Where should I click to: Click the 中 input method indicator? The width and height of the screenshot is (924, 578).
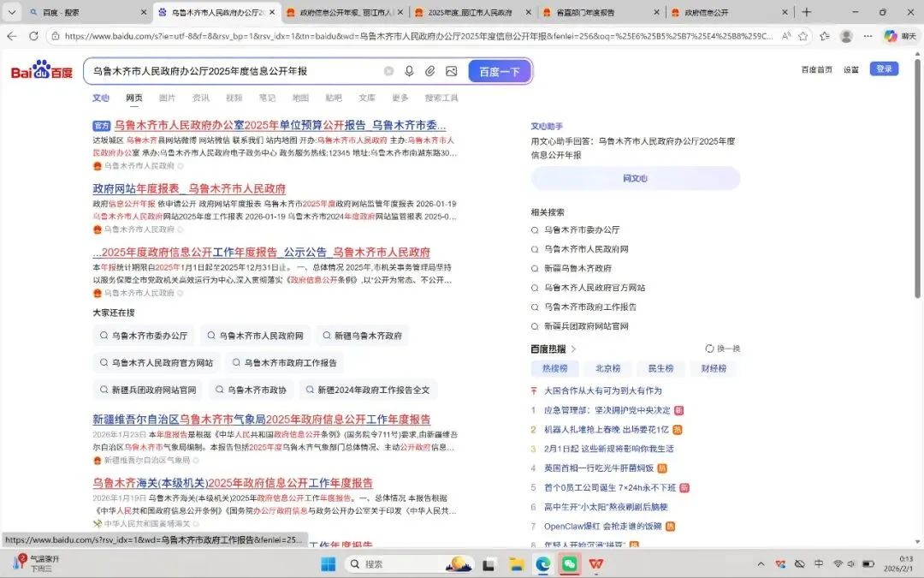coord(819,564)
